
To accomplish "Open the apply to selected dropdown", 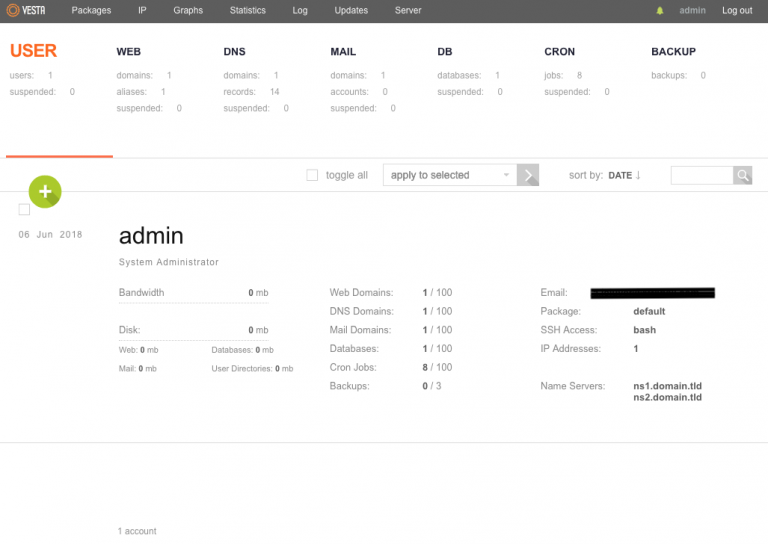I will (x=449, y=175).
